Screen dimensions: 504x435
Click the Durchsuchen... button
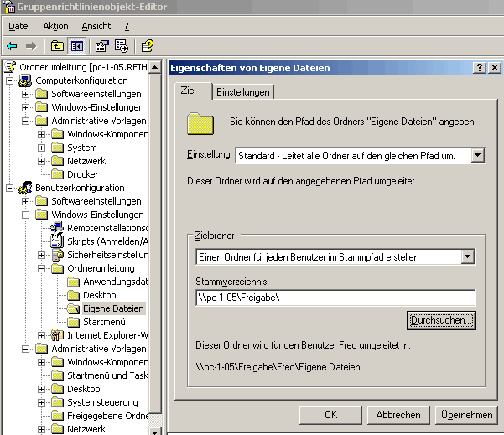coord(441,320)
